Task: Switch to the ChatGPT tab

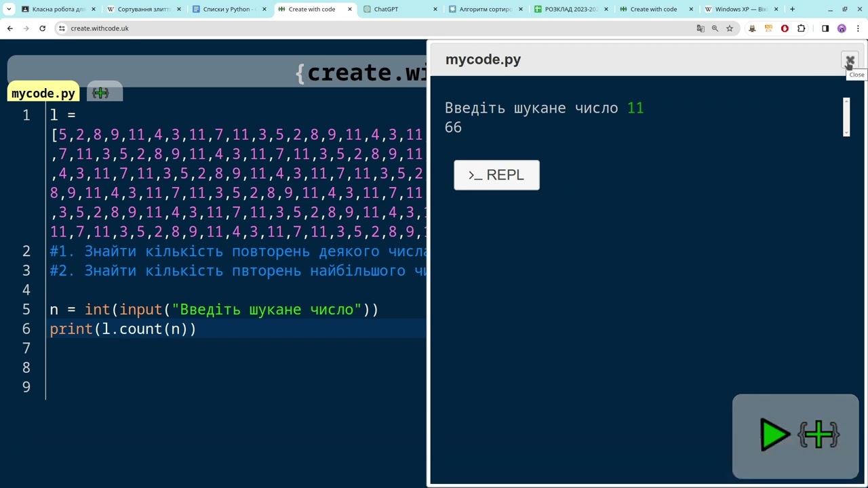Action: pyautogui.click(x=399, y=9)
